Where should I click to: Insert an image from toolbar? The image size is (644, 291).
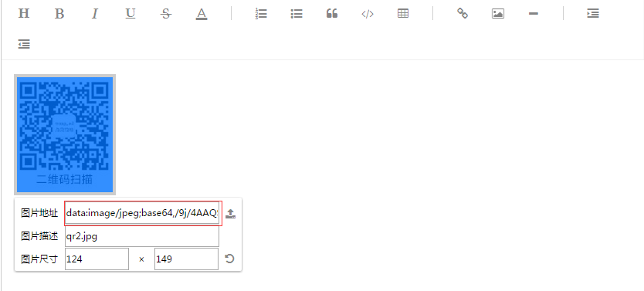pos(498,14)
